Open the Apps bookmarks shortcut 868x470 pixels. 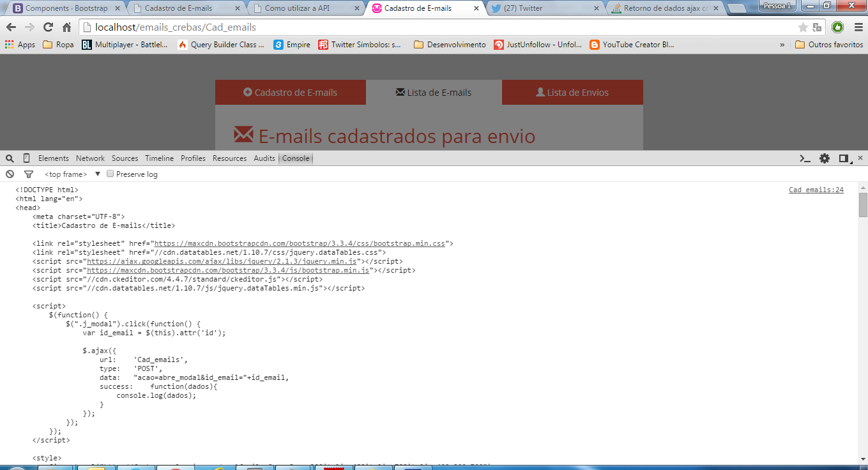20,45
